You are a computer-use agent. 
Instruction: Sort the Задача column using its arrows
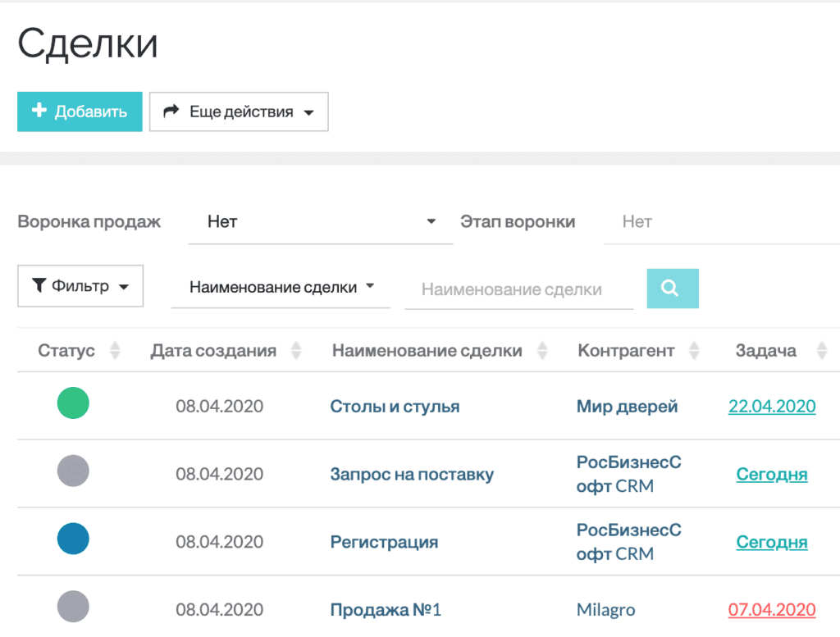(821, 350)
